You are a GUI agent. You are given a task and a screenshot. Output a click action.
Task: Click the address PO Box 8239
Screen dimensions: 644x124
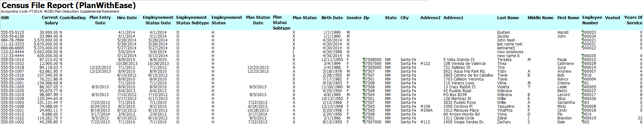tap(455, 95)
